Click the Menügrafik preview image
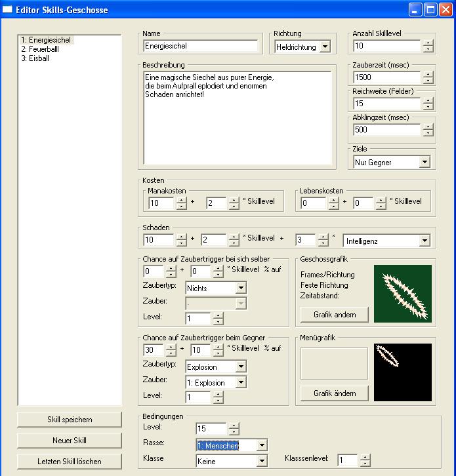 [403, 372]
